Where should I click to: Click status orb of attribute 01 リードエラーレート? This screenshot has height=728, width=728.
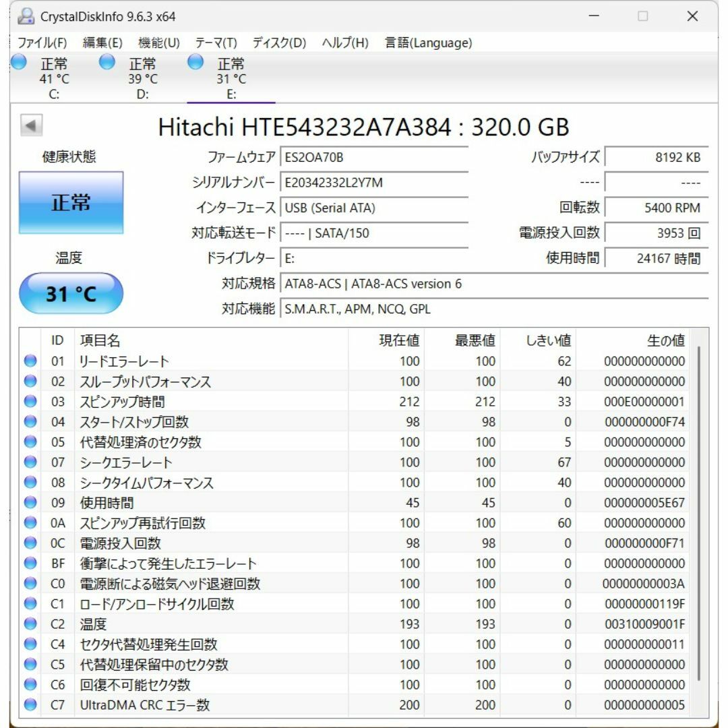[30, 361]
